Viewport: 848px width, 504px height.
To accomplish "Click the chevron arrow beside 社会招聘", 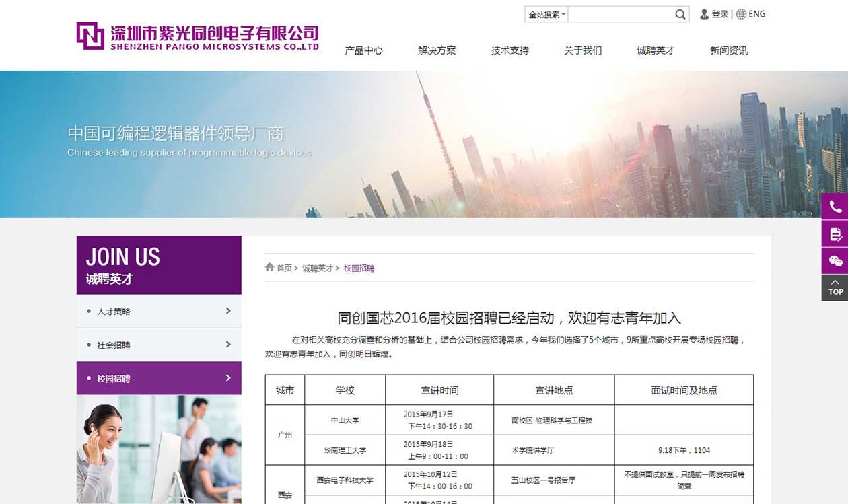I will pyautogui.click(x=228, y=345).
